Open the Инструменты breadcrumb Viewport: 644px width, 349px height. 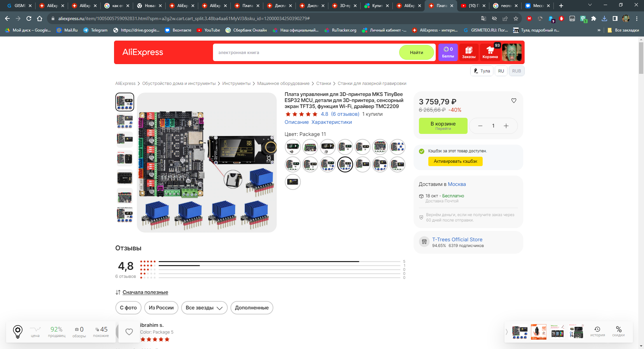[x=236, y=84]
